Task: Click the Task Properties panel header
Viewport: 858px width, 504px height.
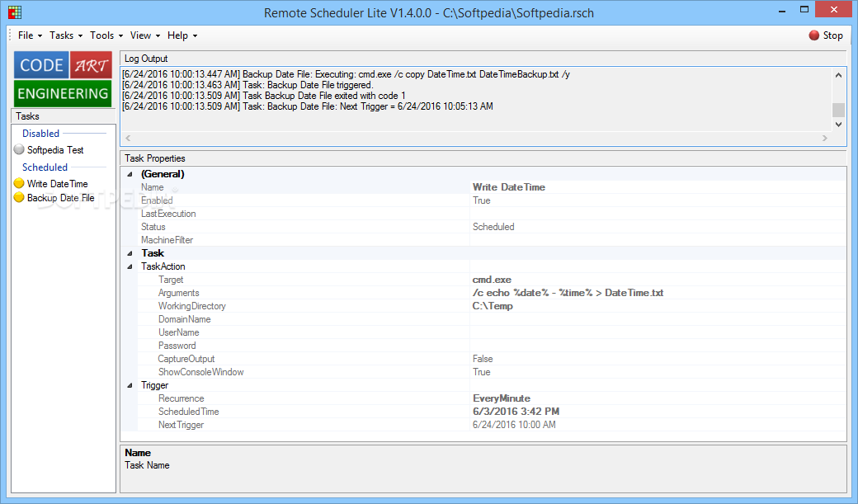Action: [483, 158]
